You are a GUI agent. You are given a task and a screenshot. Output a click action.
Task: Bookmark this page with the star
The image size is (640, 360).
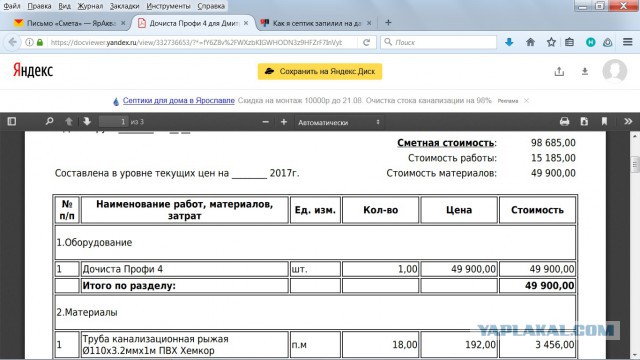[551, 42]
